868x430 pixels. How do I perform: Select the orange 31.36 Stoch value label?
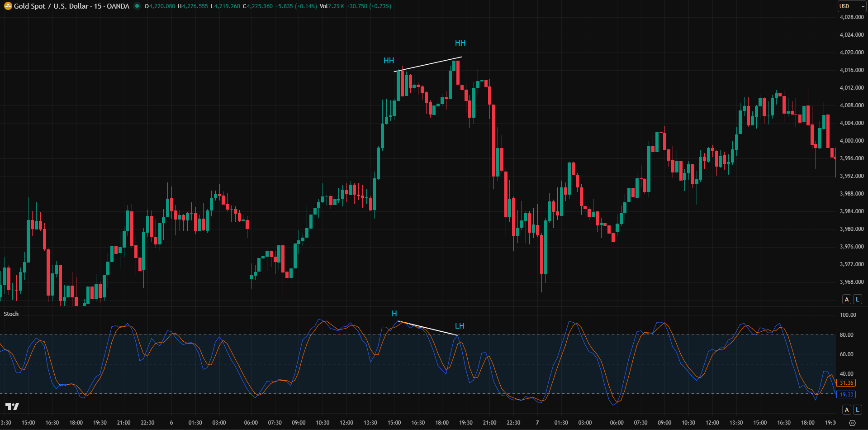(x=846, y=382)
